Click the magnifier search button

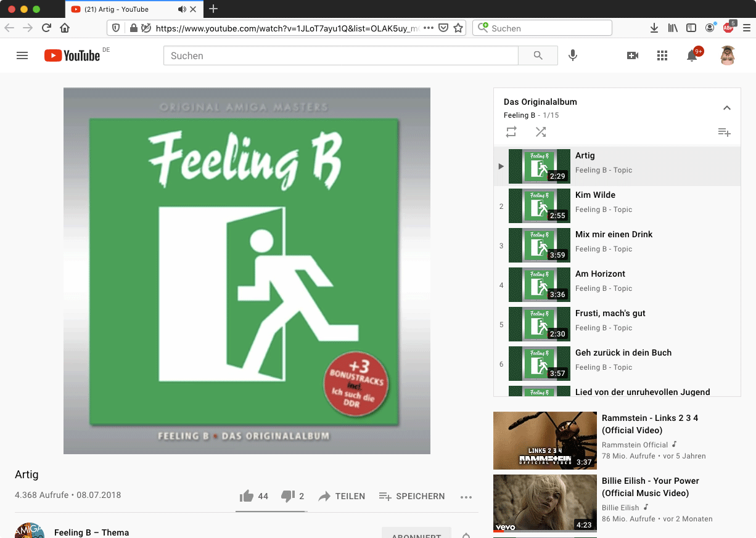pos(538,55)
